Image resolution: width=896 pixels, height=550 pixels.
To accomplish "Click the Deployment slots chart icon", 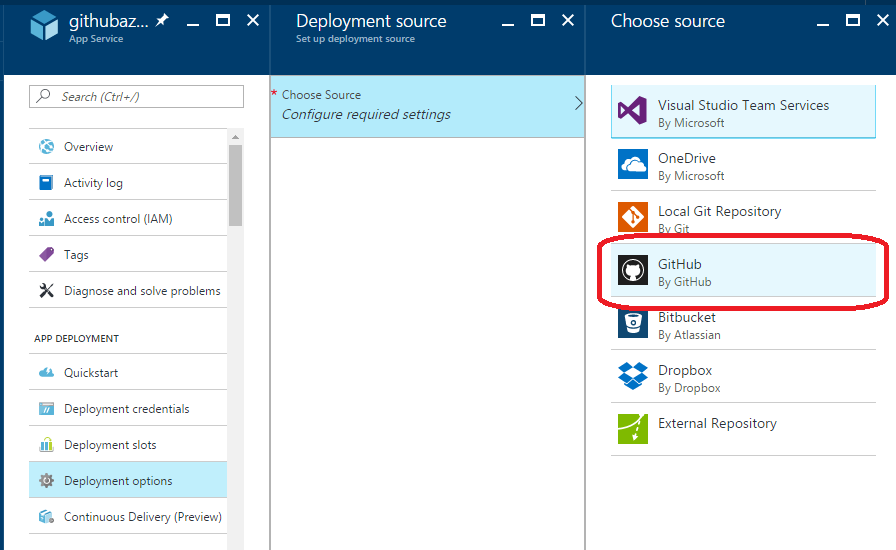I will point(46,445).
